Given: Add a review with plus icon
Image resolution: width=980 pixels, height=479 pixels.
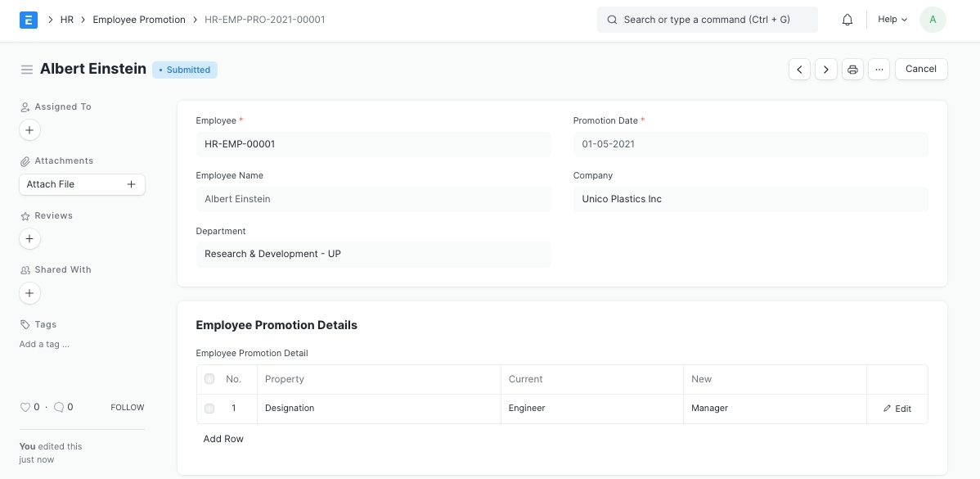Looking at the screenshot, I should tap(29, 239).
